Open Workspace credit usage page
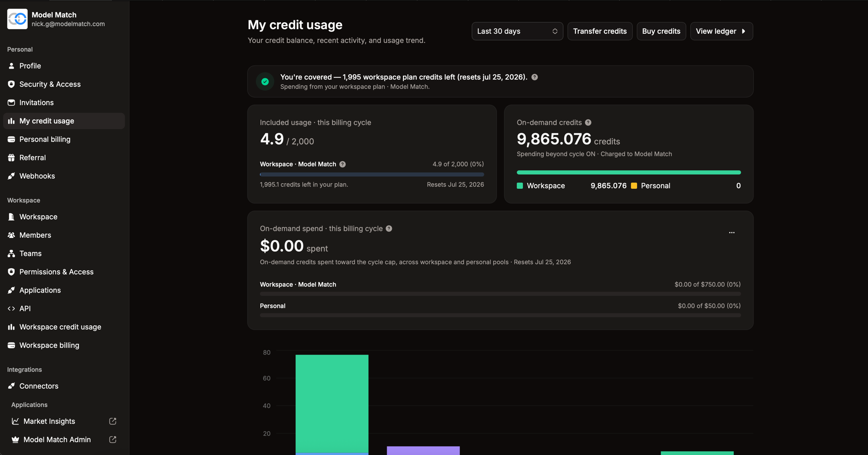Image resolution: width=868 pixels, height=455 pixels. pyautogui.click(x=64, y=327)
